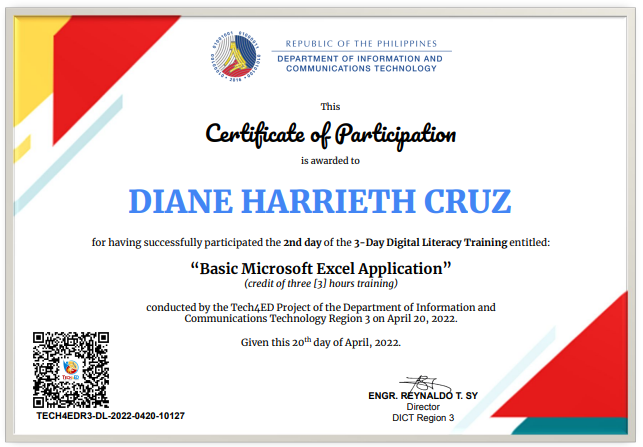Click the "Certificate of Participation" title

click(x=331, y=135)
